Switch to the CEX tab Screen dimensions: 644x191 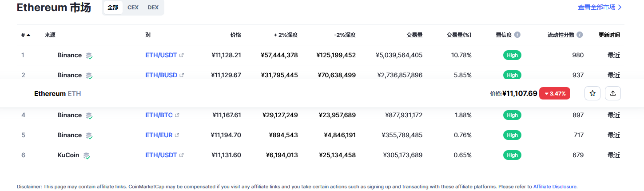[133, 8]
